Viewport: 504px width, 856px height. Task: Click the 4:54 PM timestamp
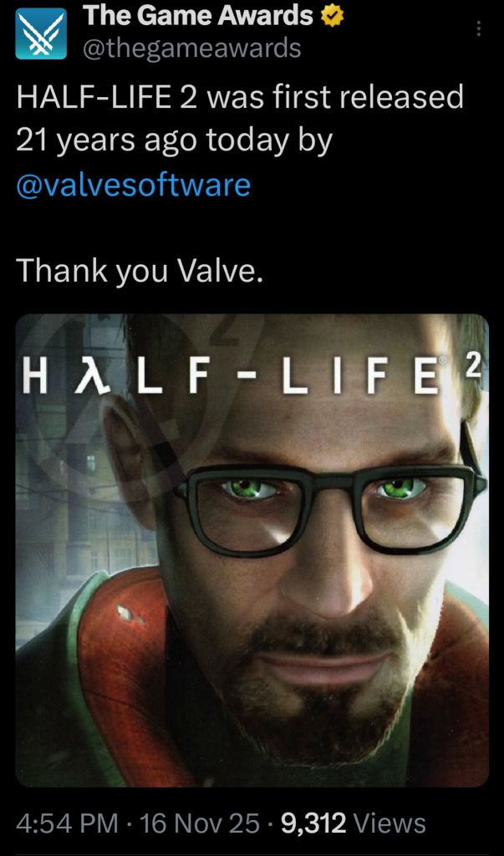[x=67, y=823]
